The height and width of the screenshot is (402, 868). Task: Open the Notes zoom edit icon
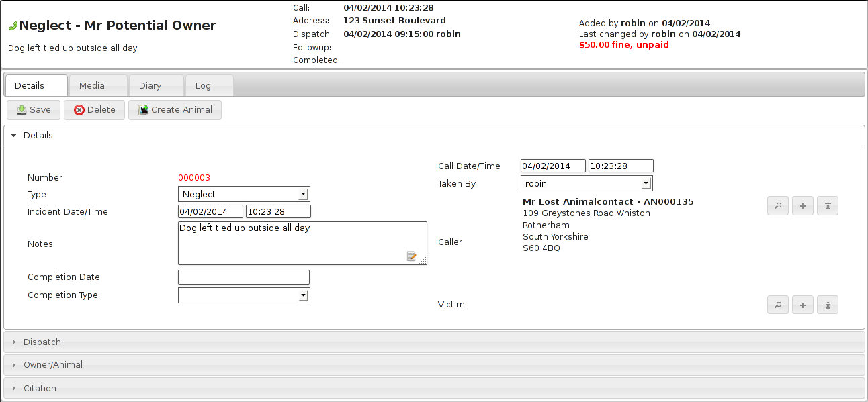point(412,256)
